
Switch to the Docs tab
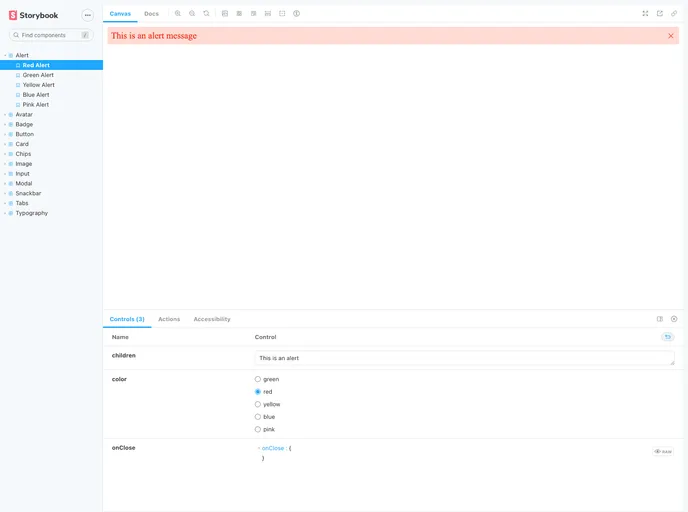pos(151,13)
